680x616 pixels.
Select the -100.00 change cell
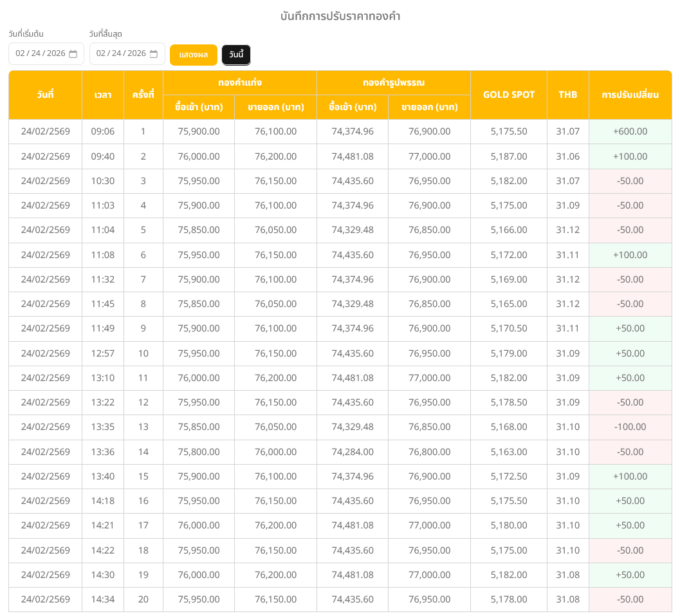pos(630,427)
